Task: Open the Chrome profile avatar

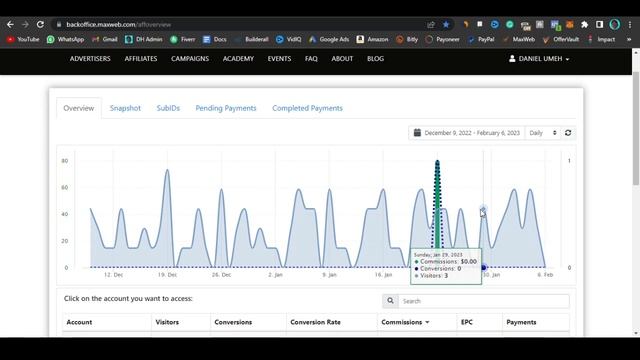Action: (614, 24)
